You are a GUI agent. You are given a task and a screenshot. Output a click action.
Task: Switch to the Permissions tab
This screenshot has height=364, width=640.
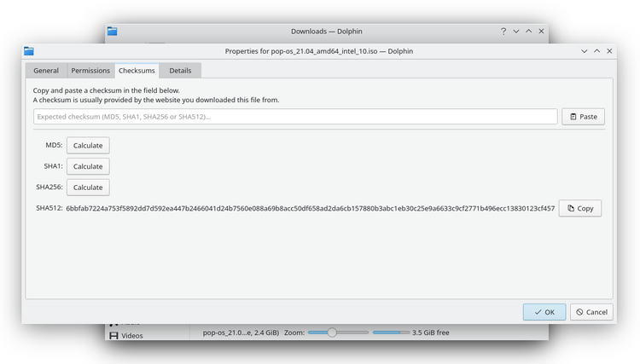(90, 71)
